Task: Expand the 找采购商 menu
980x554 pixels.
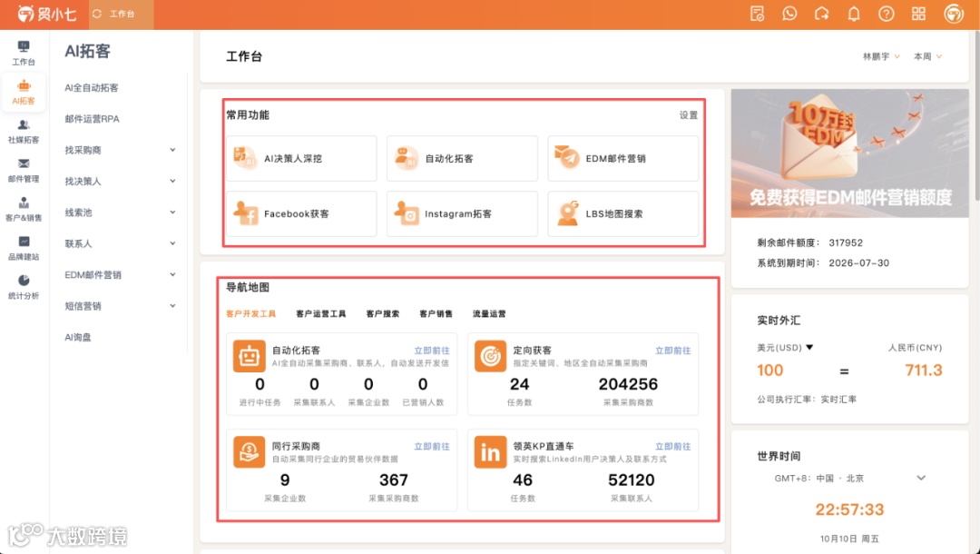Action: pos(120,150)
